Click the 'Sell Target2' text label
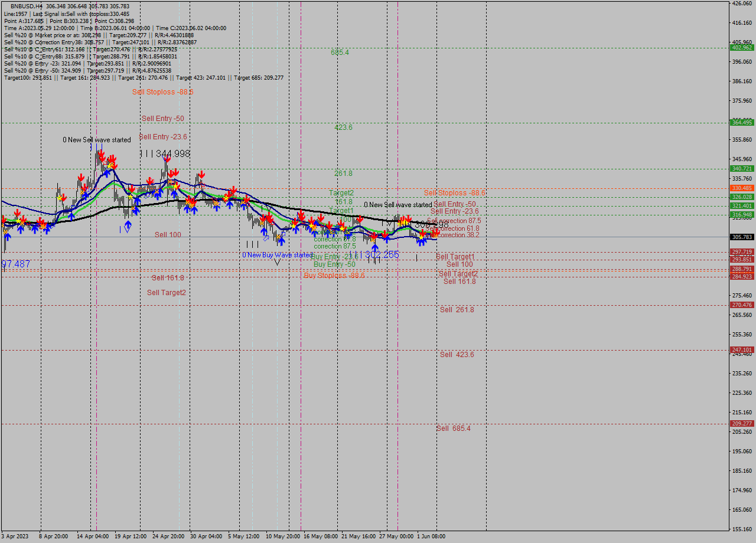This screenshot has width=756, height=543. [166, 292]
